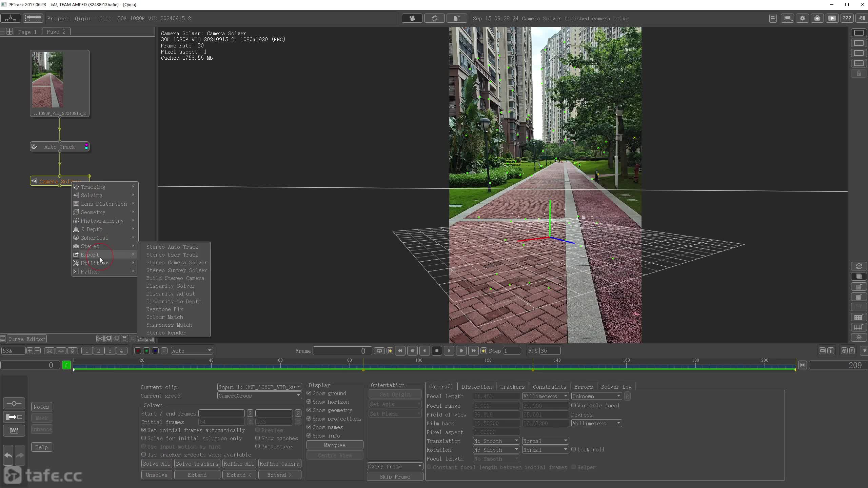
Task: Click the Skip Frame button
Action: click(x=395, y=476)
